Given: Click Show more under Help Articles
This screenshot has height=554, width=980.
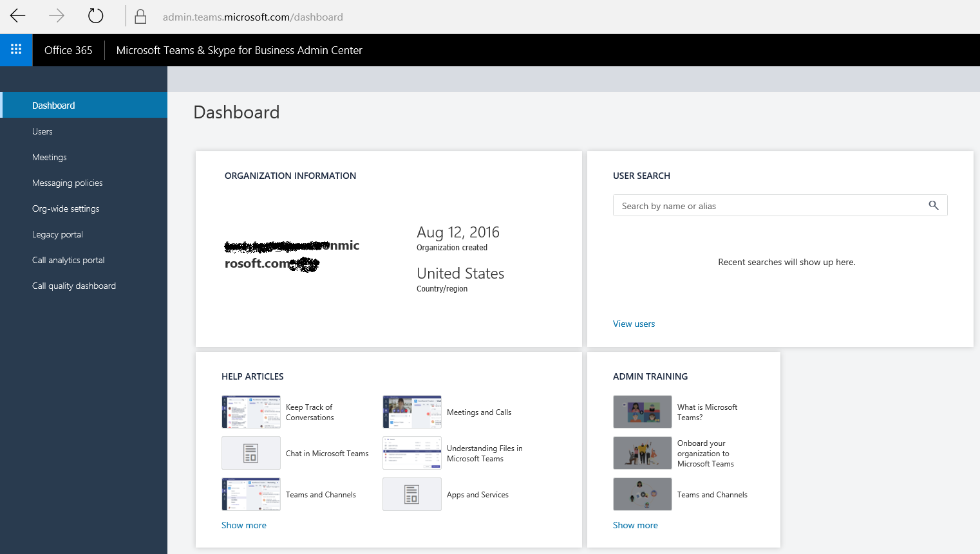Looking at the screenshot, I should click(244, 525).
